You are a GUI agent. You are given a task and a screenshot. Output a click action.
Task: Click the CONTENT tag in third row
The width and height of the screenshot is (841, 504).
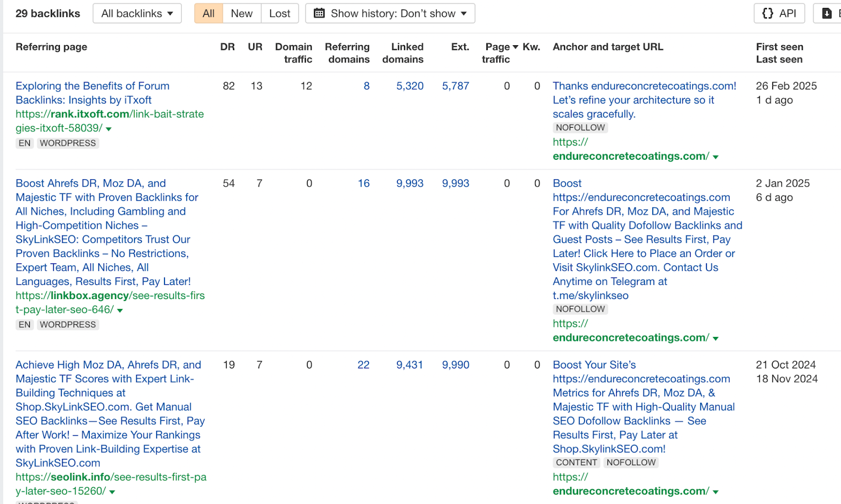(x=577, y=462)
